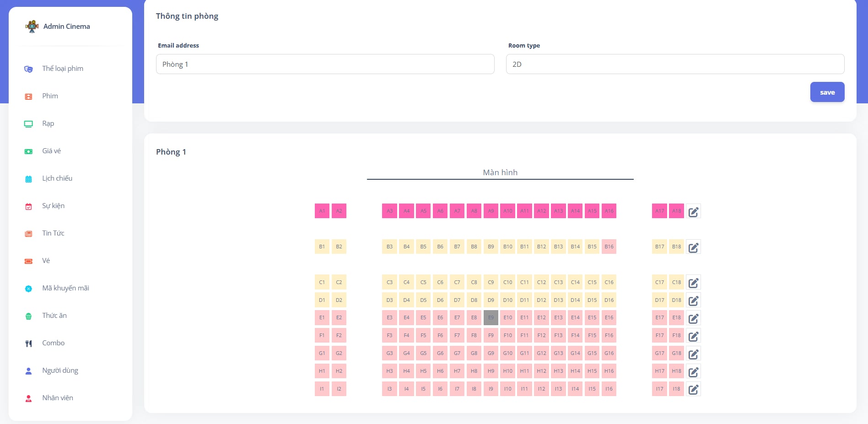Edit row A with the pencil icon
This screenshot has height=424, width=868.
(693, 211)
